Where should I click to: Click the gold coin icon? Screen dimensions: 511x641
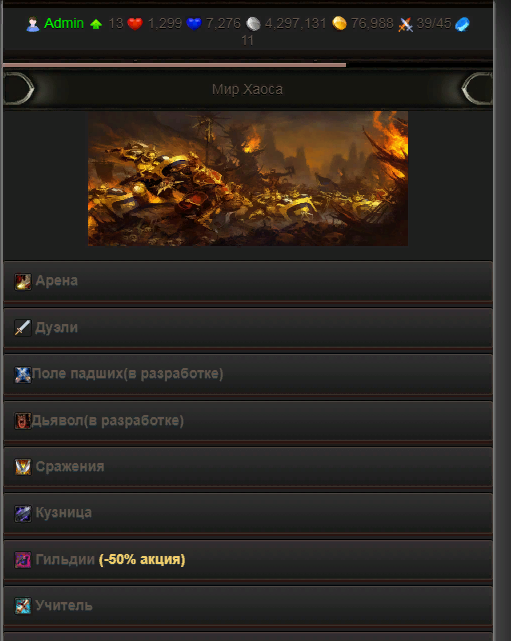coord(339,24)
